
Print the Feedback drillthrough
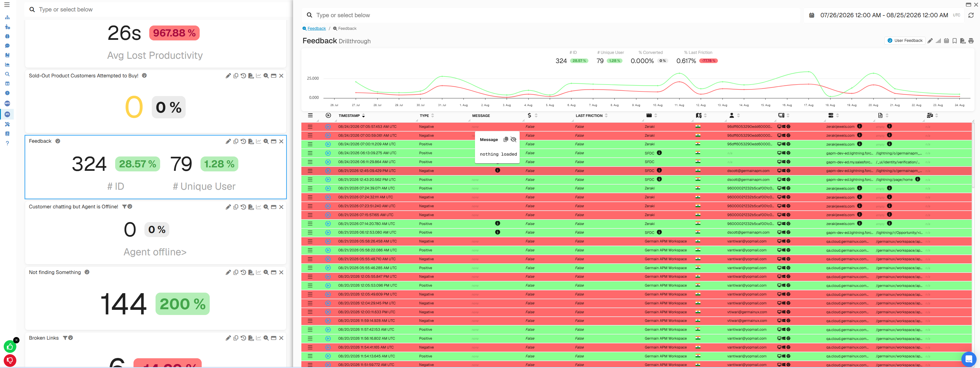pos(971,41)
